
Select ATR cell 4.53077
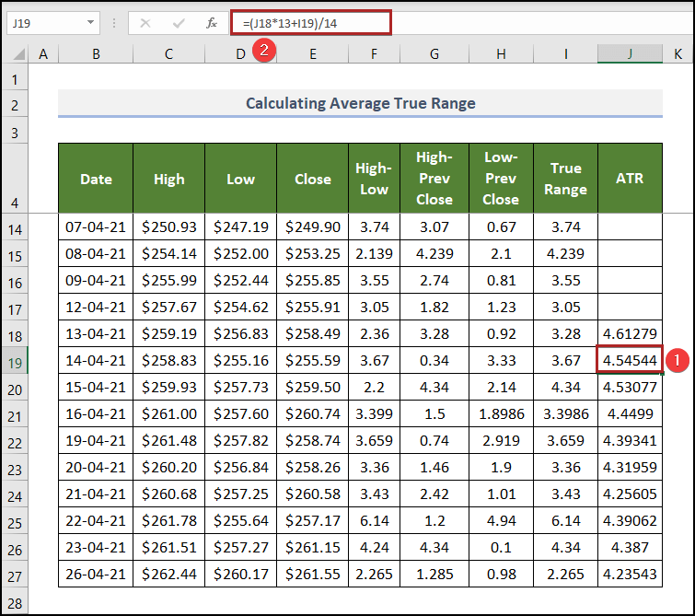pyautogui.click(x=630, y=387)
